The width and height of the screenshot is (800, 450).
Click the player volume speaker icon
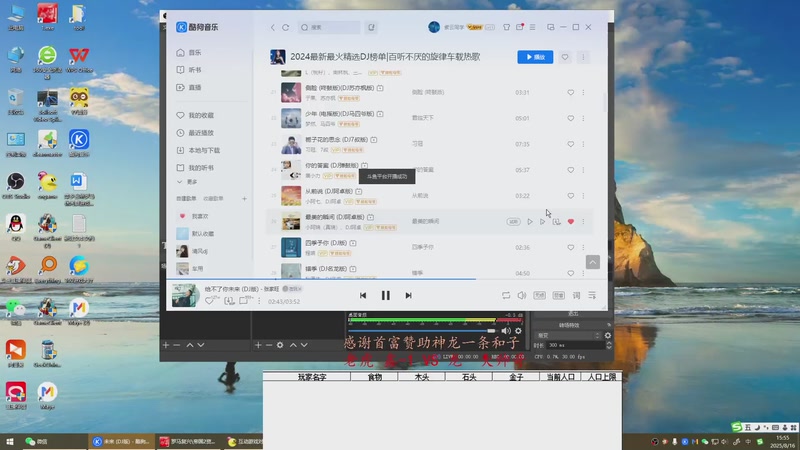(x=521, y=295)
